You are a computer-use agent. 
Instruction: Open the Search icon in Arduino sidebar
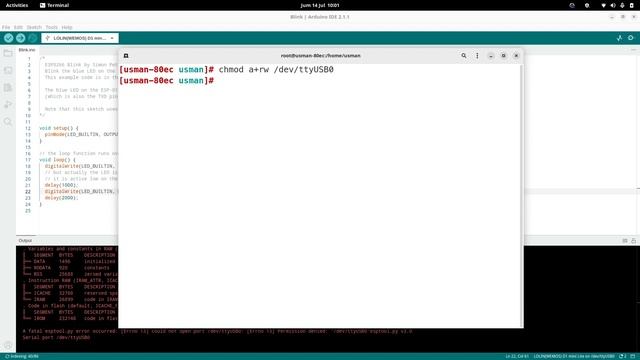pos(8,122)
